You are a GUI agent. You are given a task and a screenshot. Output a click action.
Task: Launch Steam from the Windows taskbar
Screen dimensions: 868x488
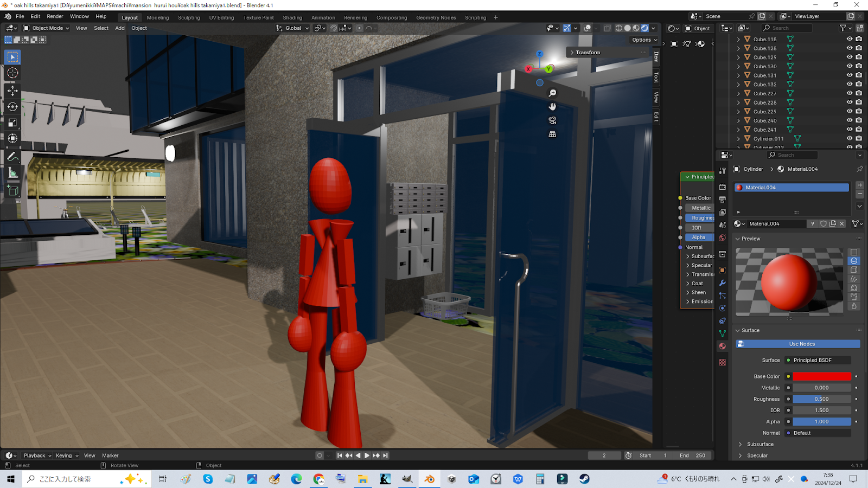coord(584,479)
